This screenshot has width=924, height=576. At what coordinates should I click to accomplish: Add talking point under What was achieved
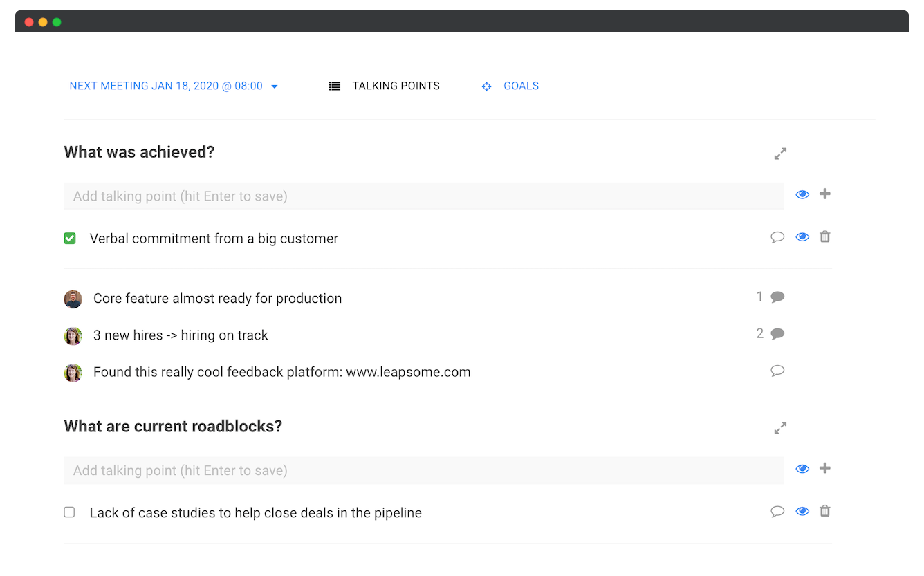[x=824, y=194]
